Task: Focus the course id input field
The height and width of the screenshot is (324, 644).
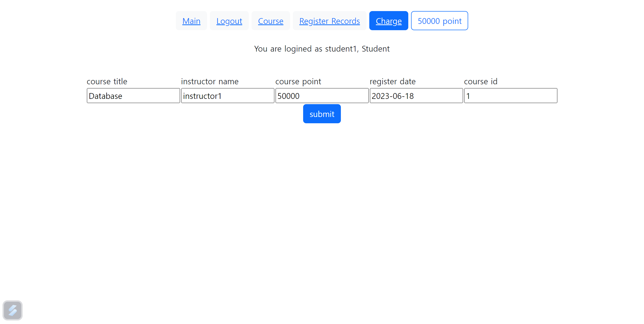Action: coord(510,96)
